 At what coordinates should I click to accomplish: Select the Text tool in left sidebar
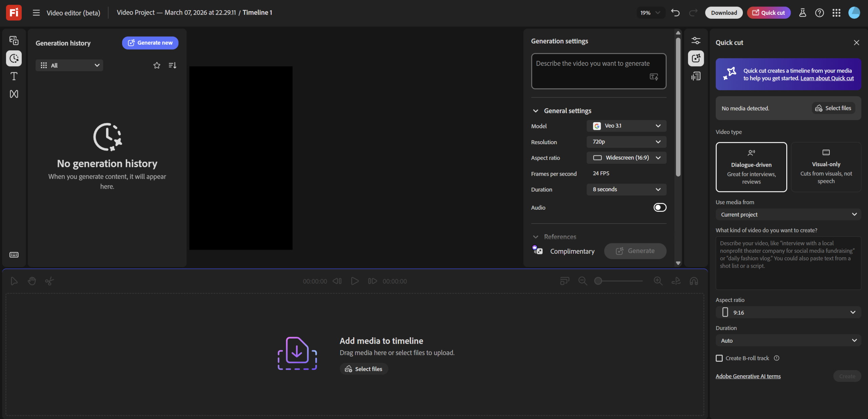pyautogui.click(x=14, y=76)
